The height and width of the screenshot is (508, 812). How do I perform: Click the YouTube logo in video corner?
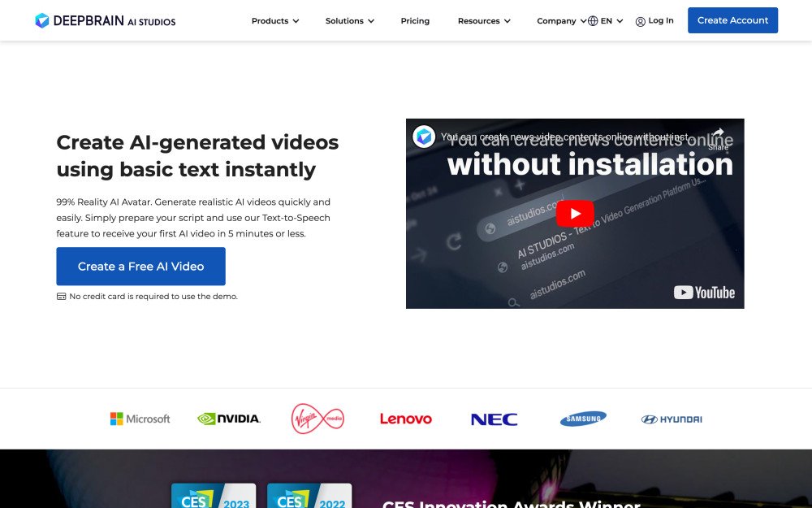(704, 293)
